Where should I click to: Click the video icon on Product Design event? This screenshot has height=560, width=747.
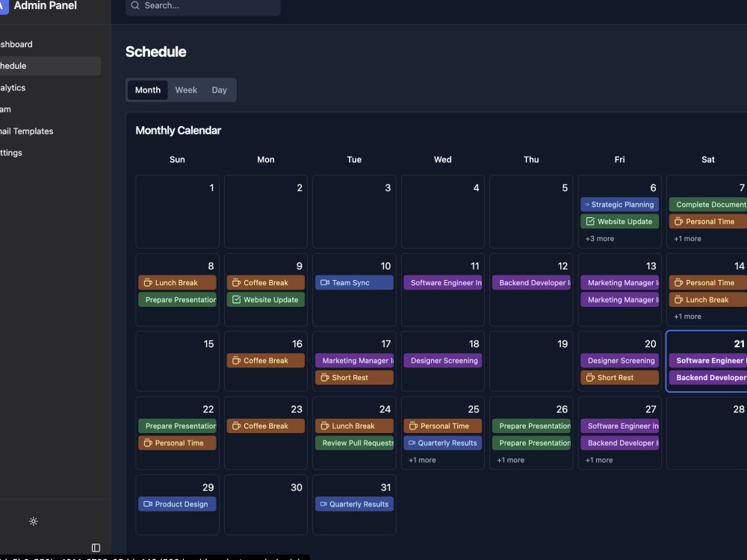[148, 504]
